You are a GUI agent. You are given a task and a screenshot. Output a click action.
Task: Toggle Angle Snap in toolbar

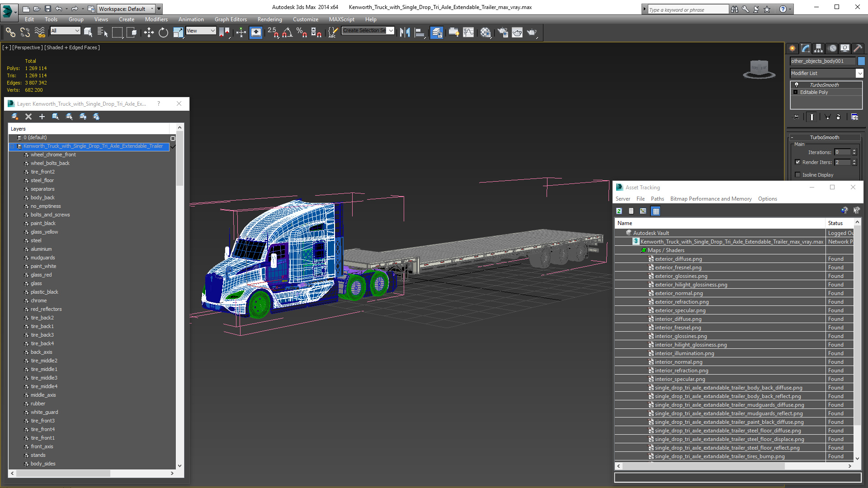point(288,32)
